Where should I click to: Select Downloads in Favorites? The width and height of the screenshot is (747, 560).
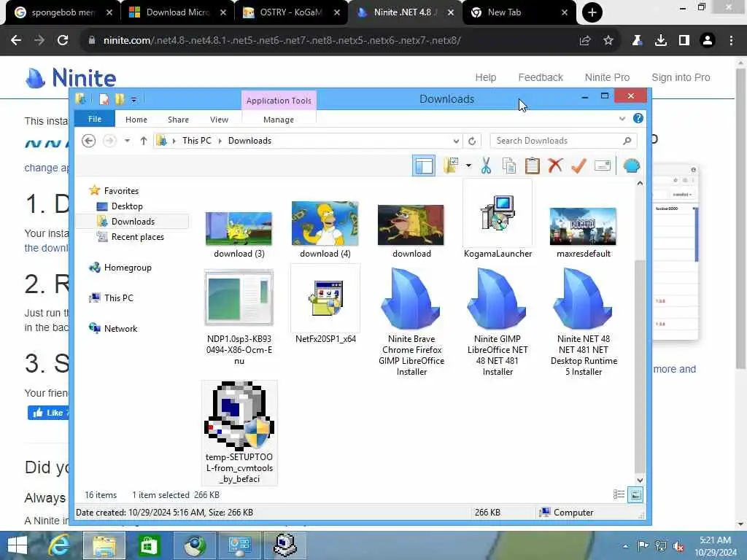133,222
